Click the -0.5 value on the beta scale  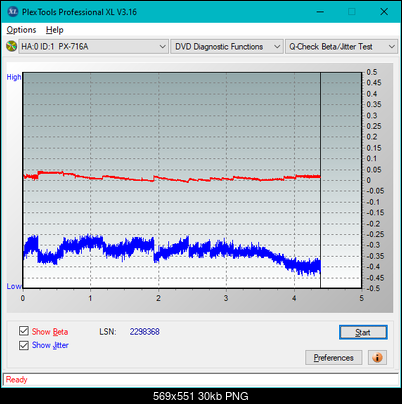point(373,288)
